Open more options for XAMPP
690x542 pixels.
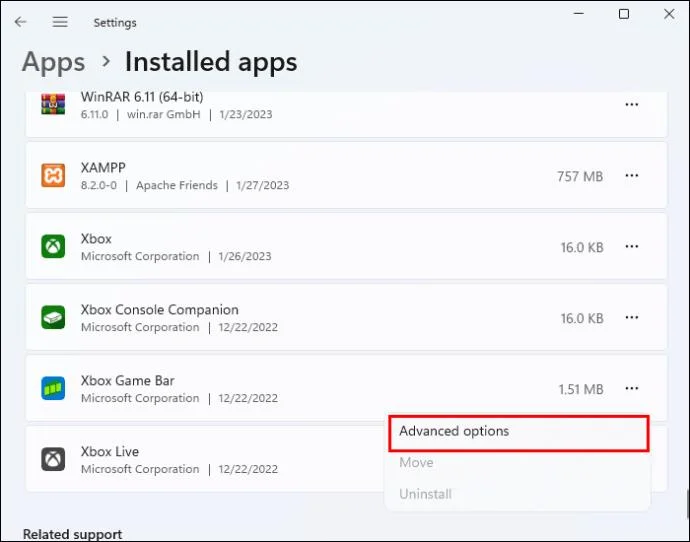coord(632,176)
